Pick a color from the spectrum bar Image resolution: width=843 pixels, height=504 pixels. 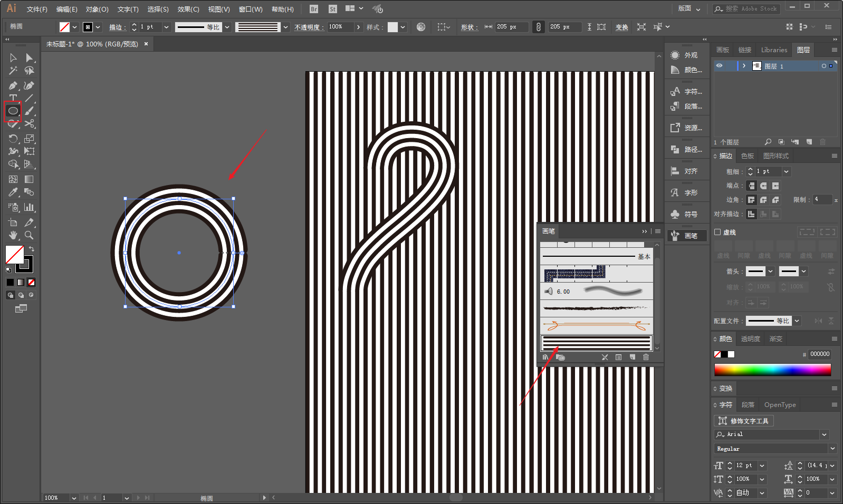pyautogui.click(x=772, y=370)
